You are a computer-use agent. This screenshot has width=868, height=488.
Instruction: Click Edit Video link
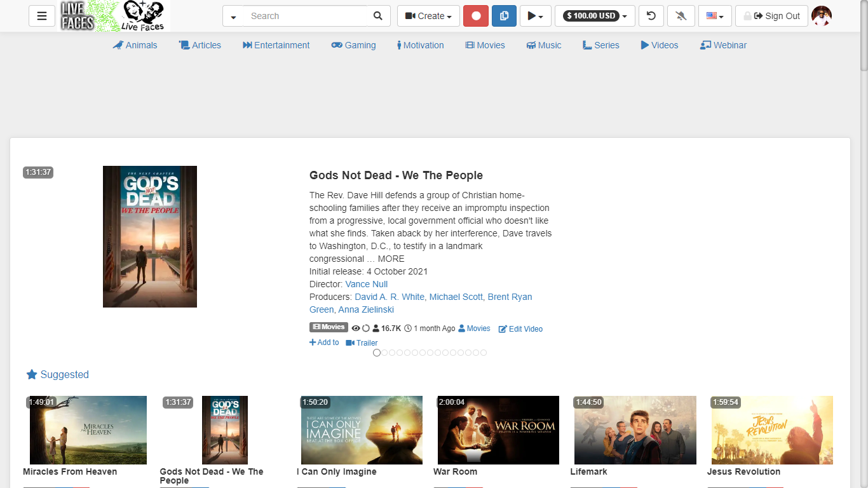click(x=520, y=329)
